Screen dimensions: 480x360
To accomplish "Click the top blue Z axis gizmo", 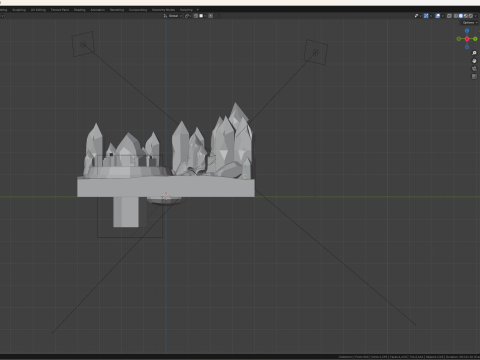I will (x=467, y=31).
